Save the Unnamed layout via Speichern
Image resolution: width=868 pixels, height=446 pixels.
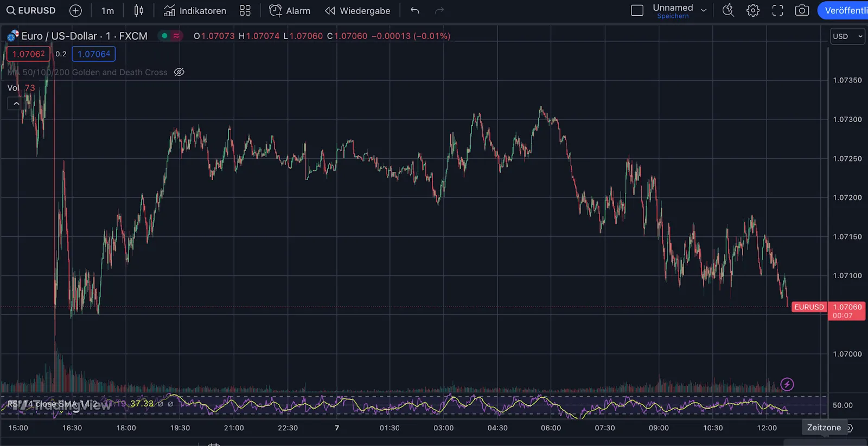tap(673, 16)
